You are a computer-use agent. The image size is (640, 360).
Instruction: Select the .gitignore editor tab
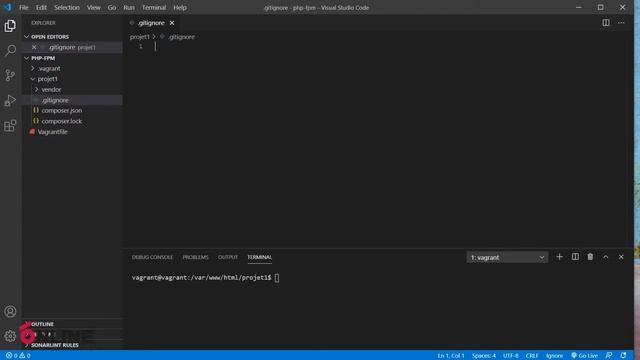tap(151, 23)
